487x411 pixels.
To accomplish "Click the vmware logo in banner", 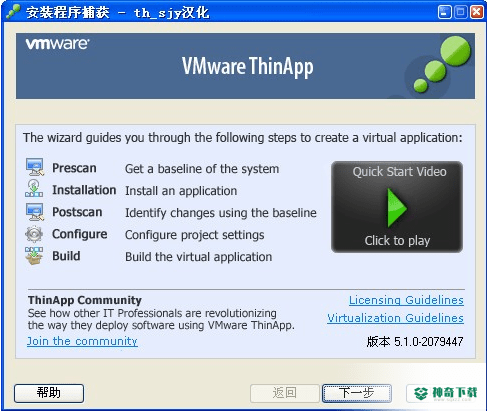I will pos(57,44).
